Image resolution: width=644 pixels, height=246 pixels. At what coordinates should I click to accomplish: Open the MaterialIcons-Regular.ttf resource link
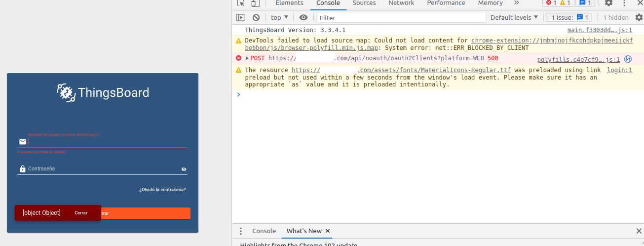click(x=401, y=70)
